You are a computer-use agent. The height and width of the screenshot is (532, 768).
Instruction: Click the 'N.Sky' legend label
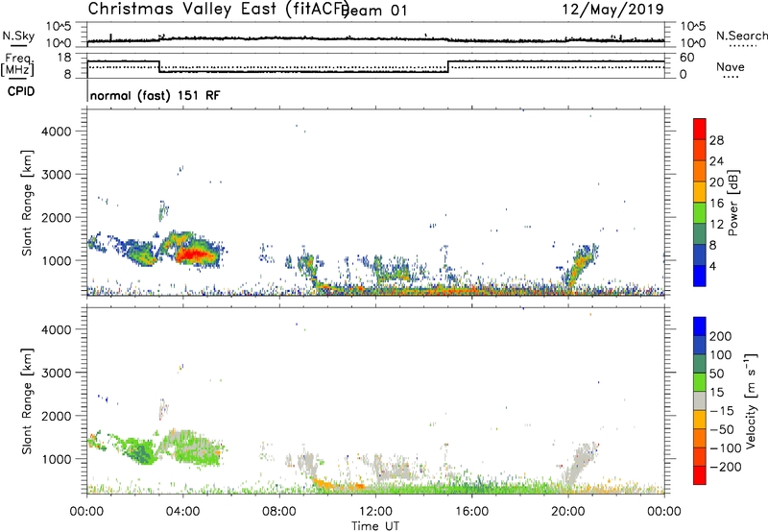tap(18, 36)
